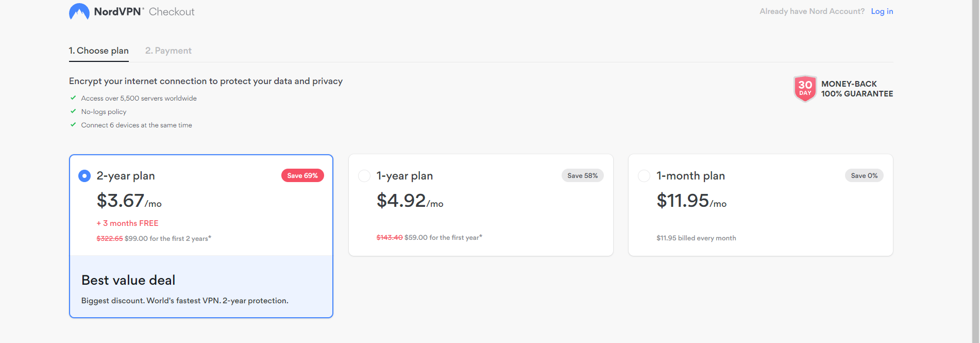Image resolution: width=980 pixels, height=343 pixels.
Task: Select the 2-year plan radio button
Action: tap(85, 176)
